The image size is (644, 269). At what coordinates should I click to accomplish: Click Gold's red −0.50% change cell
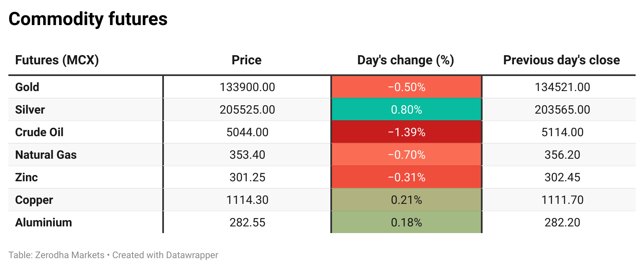point(406,87)
